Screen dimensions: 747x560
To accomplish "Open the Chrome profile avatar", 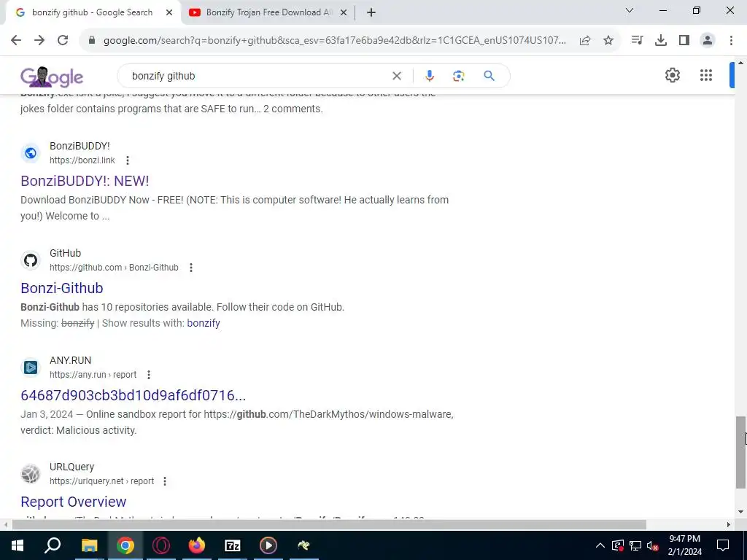I will point(708,41).
